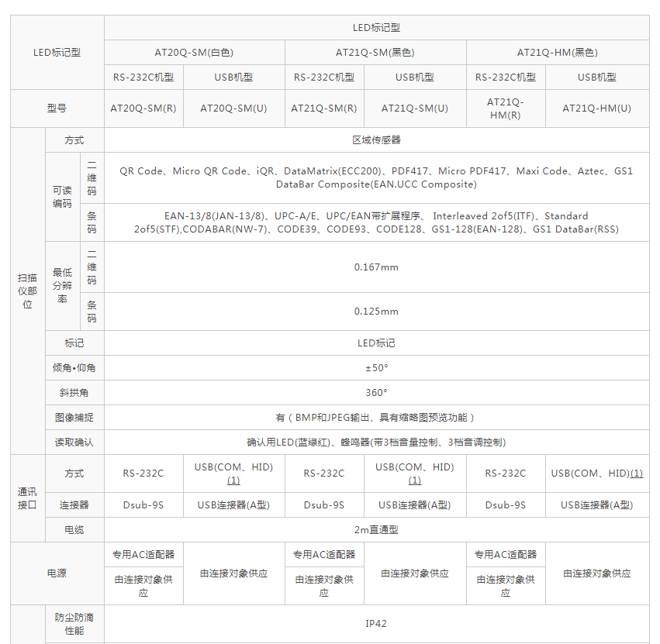Open footnote (1) link in AT21Q-SM(U) column
660x644 pixels.
click(415, 480)
